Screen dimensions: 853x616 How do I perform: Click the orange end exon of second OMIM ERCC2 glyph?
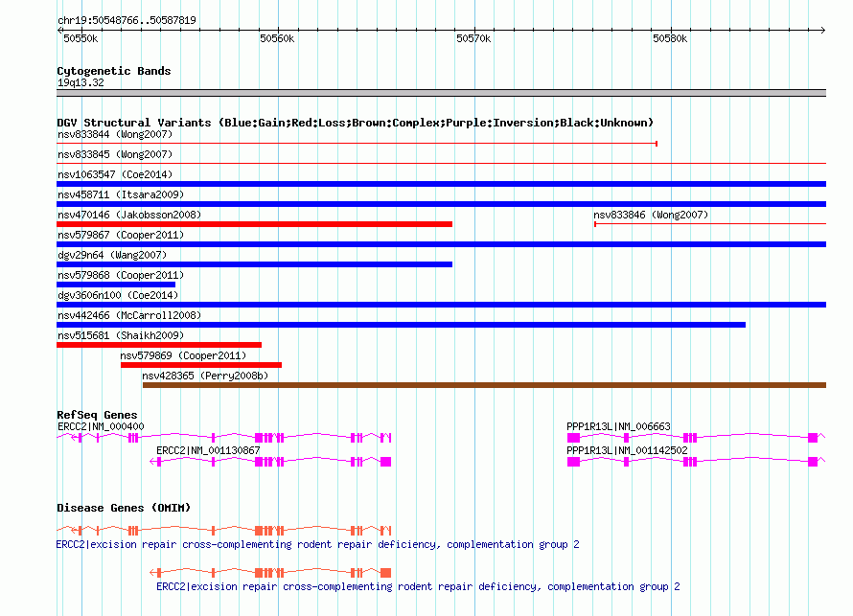[385, 573]
